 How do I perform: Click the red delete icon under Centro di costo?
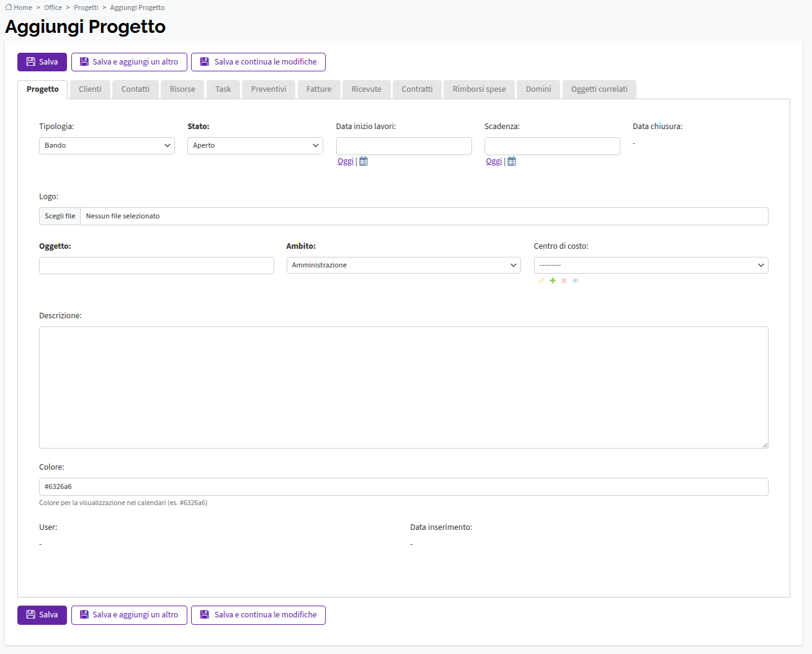[564, 280]
